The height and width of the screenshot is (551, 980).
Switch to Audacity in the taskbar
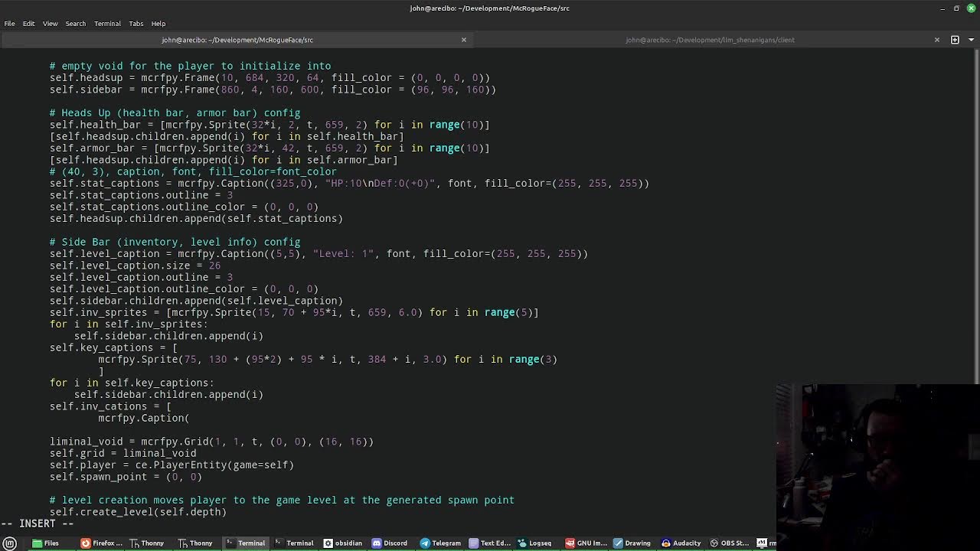point(682,543)
